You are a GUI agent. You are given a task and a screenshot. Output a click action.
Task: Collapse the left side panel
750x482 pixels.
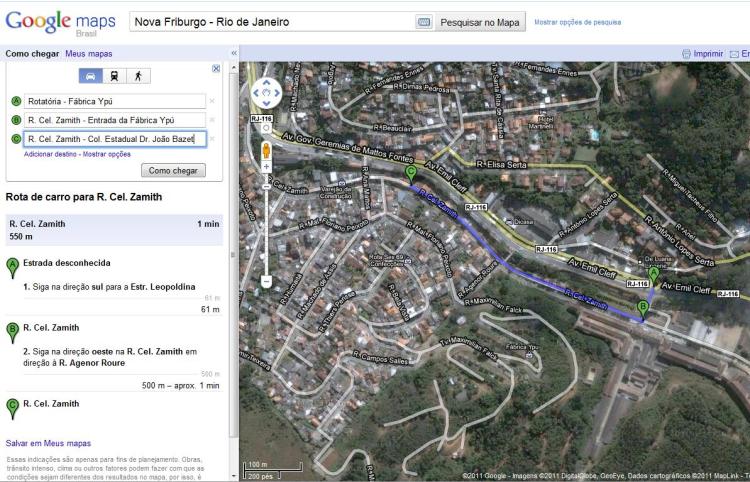[x=234, y=53]
